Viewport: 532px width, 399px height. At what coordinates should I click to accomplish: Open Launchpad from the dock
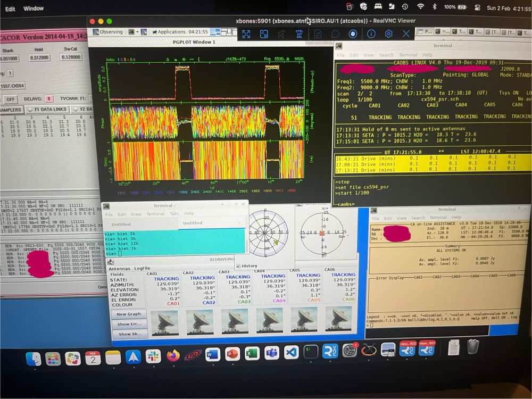click(x=53, y=358)
